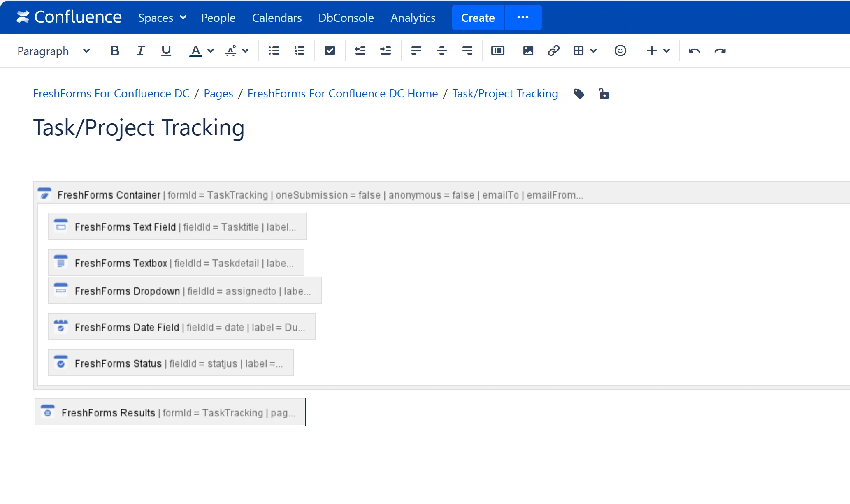Insert a numbered list
The image size is (850, 504).
click(x=299, y=51)
